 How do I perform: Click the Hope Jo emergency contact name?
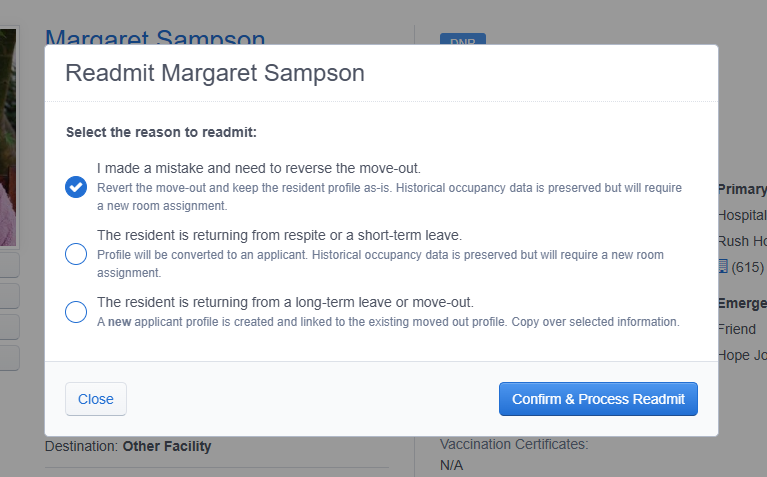coord(742,355)
